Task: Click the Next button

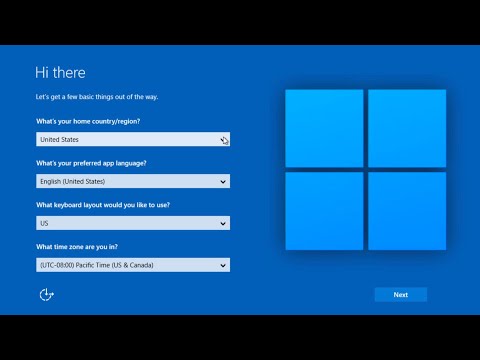Action: tap(401, 295)
